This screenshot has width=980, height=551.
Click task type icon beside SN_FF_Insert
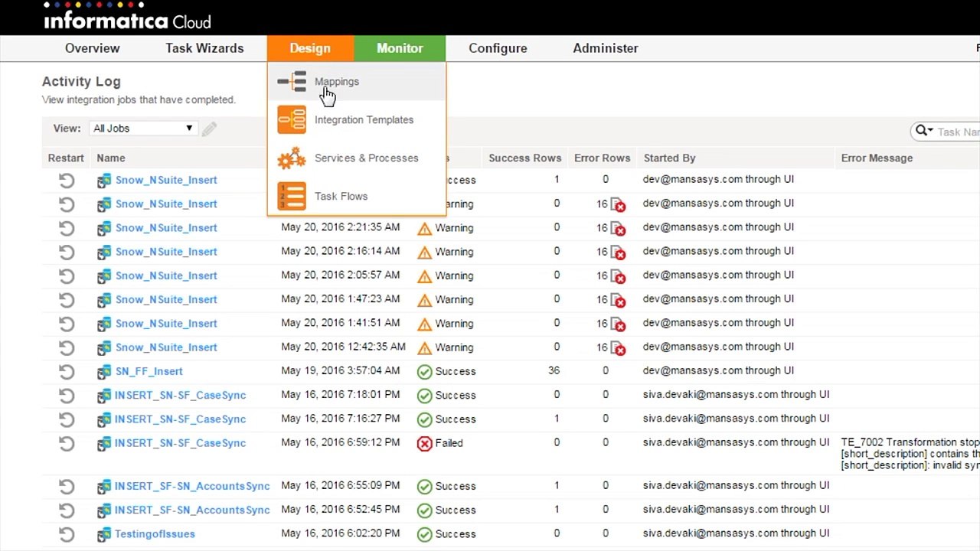pos(104,372)
